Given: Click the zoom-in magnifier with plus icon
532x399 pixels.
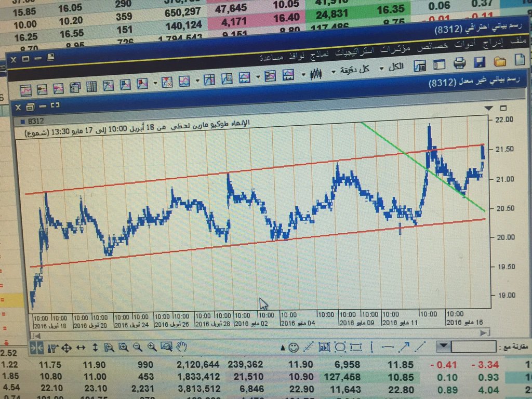Looking at the screenshot, I should pos(152,347).
